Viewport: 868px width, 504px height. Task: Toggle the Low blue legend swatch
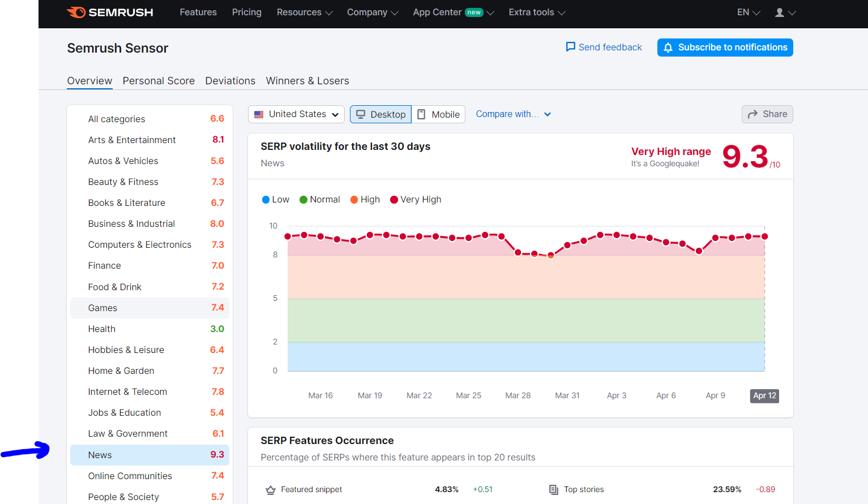click(266, 200)
